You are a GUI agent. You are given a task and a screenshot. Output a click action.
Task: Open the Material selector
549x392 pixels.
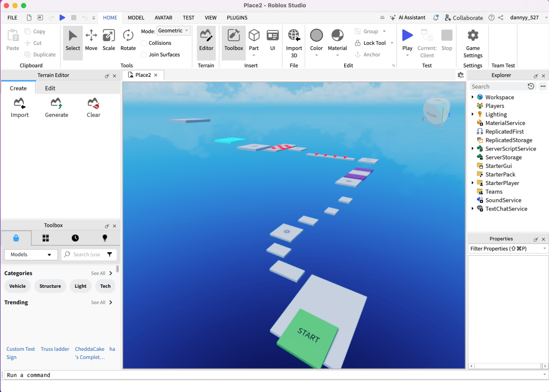pos(337,42)
